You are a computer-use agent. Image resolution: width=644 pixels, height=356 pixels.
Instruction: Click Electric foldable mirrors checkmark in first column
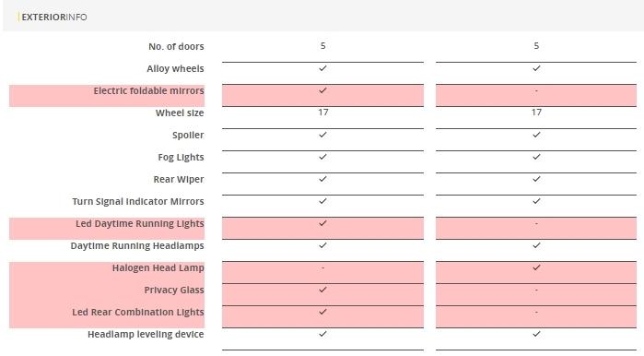(x=322, y=90)
